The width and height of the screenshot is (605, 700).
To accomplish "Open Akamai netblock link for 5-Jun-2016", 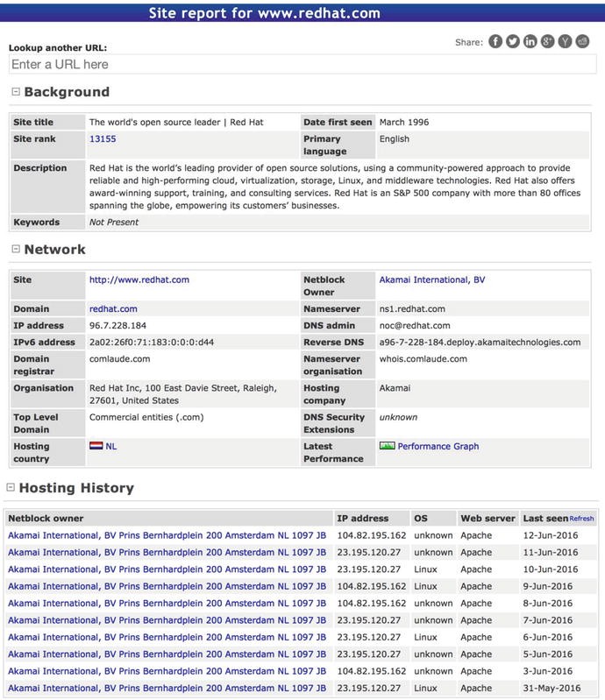I will click(167, 654).
